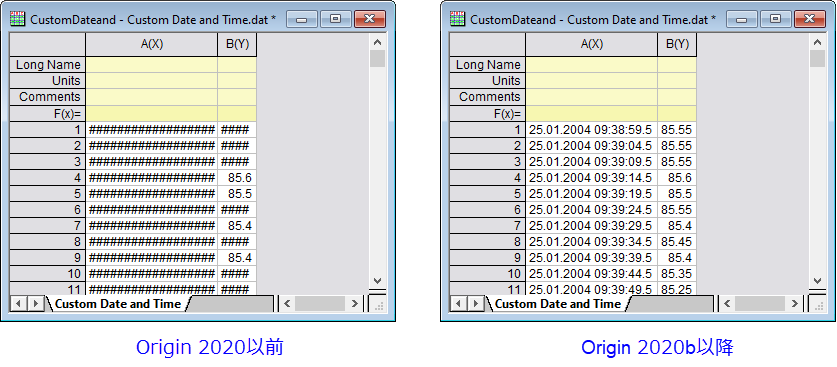Screen dimensions: 837x367
Task: Click next sheet tab arrow in left window
Action: coord(35,304)
